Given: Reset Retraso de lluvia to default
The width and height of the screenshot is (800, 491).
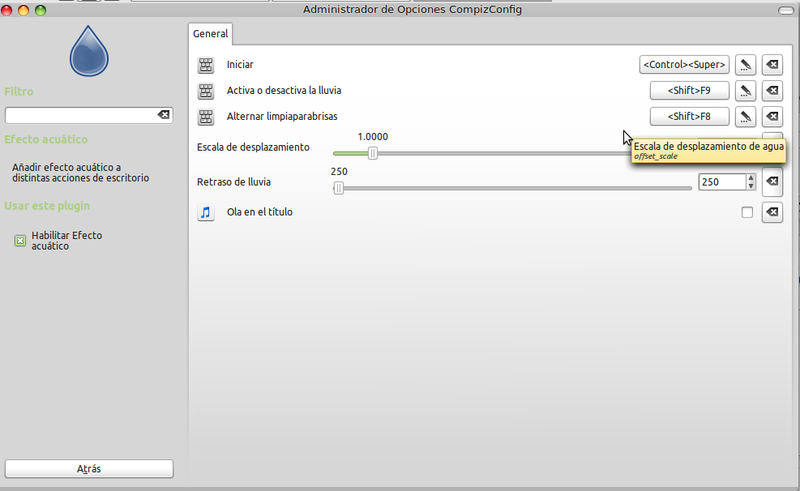Looking at the screenshot, I should coord(772,182).
